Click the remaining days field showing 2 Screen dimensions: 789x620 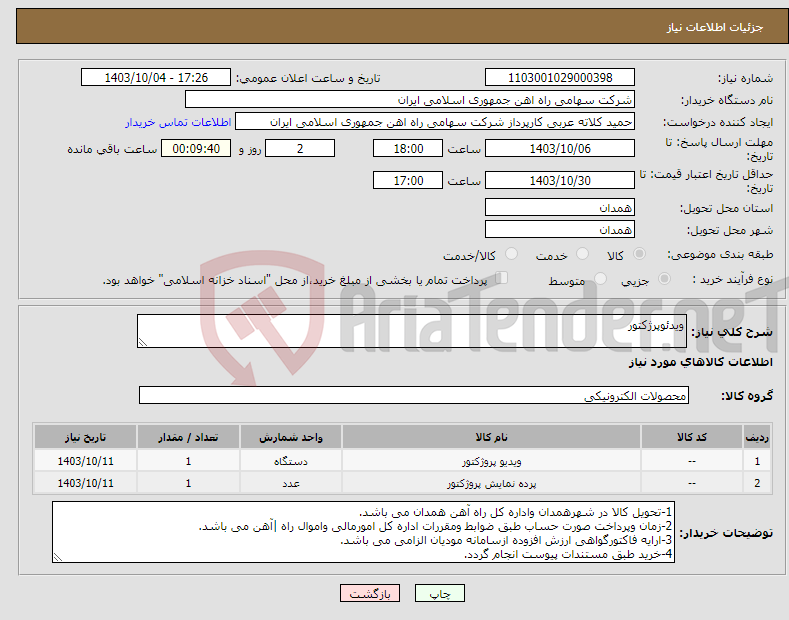[300, 148]
